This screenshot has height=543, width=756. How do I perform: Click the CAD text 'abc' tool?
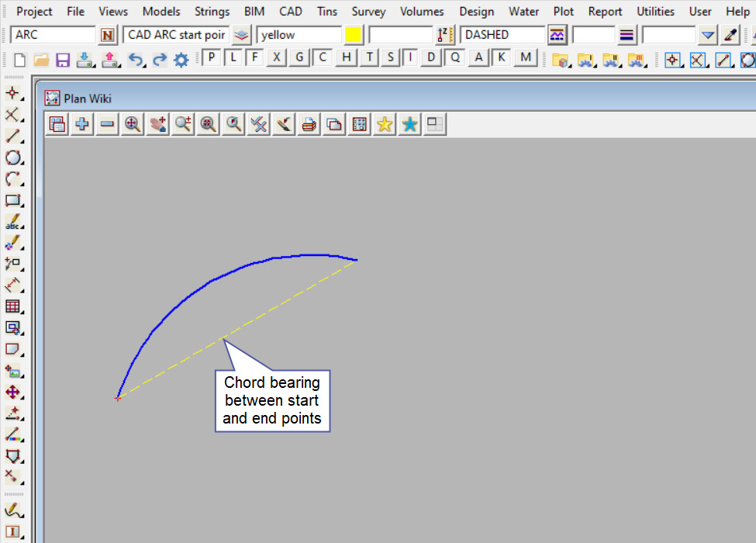12,222
